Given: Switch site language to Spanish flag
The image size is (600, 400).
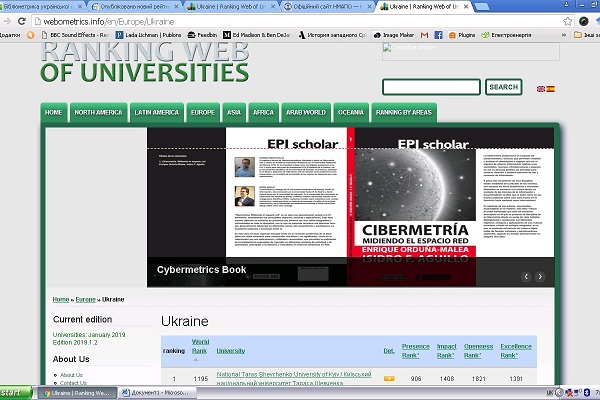Looking at the screenshot, I should (551, 89).
